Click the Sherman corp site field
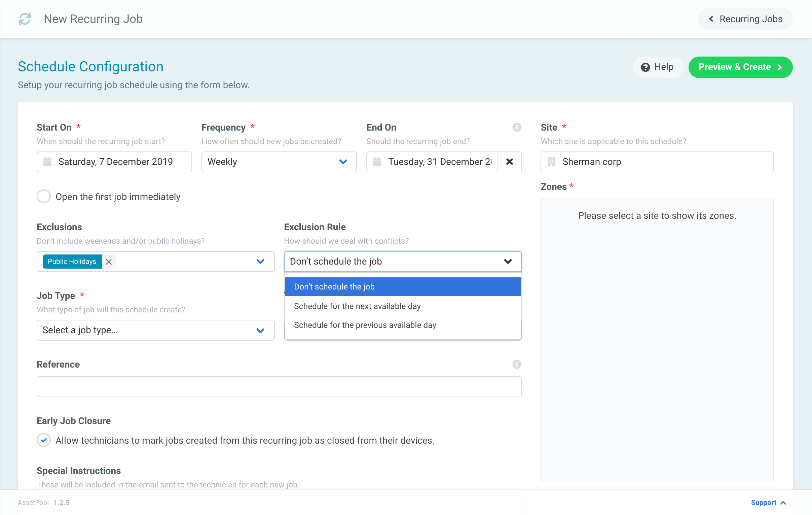Viewport: 812px width, 515px height. (x=657, y=162)
